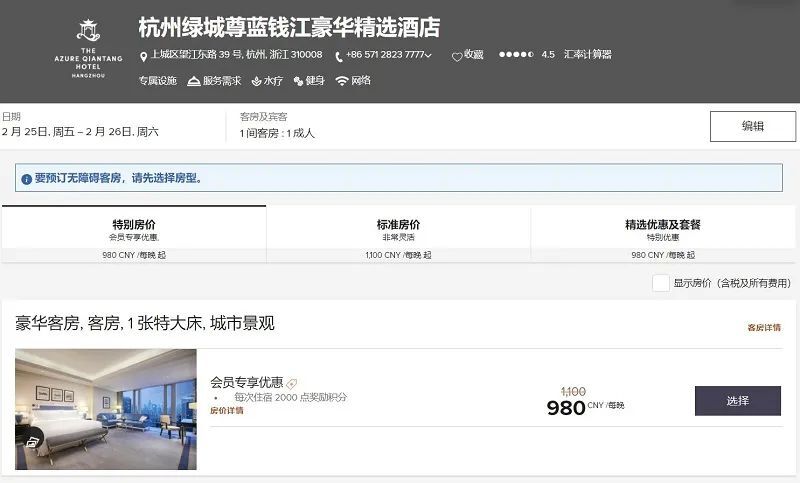The image size is (800, 483).
Task: Open the 4.5 star rating reviews
Action: 527,54
